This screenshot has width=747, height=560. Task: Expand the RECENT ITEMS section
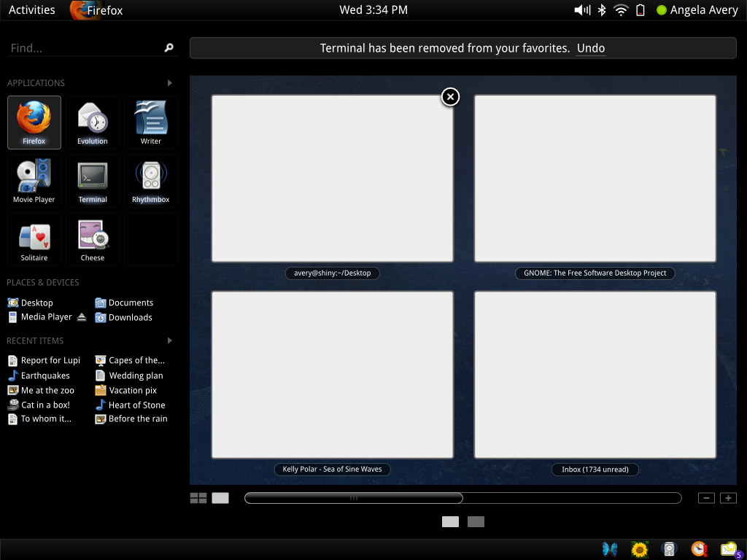pyautogui.click(x=169, y=341)
